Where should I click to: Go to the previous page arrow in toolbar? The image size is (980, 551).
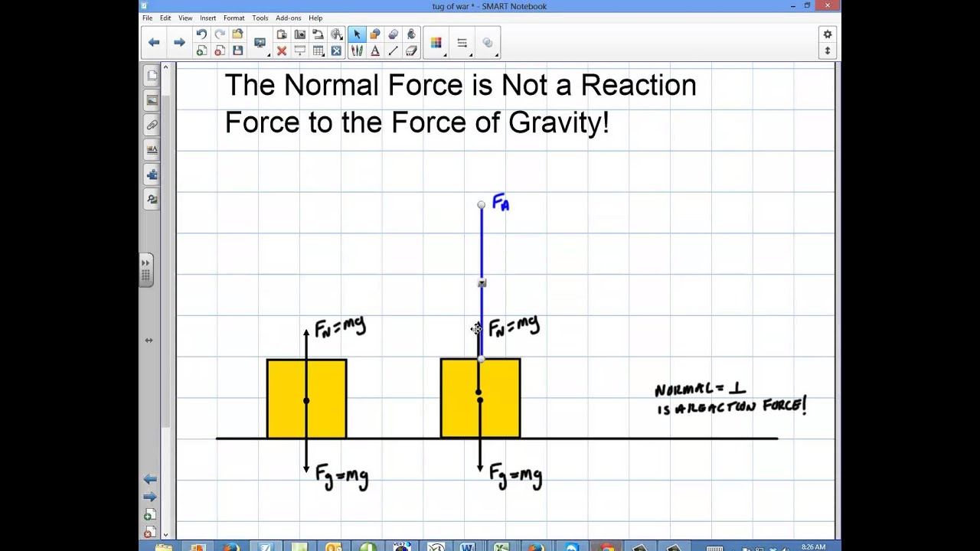point(154,43)
